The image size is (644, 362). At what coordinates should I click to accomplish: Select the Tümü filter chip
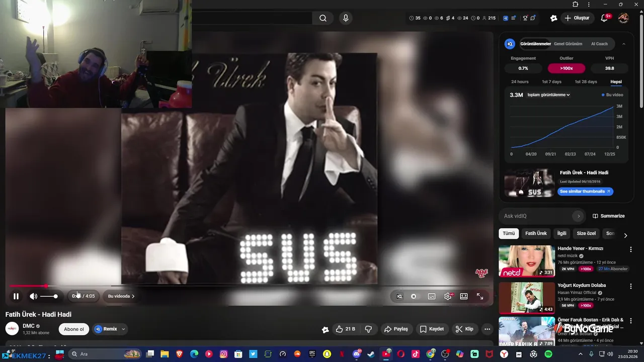pyautogui.click(x=509, y=233)
